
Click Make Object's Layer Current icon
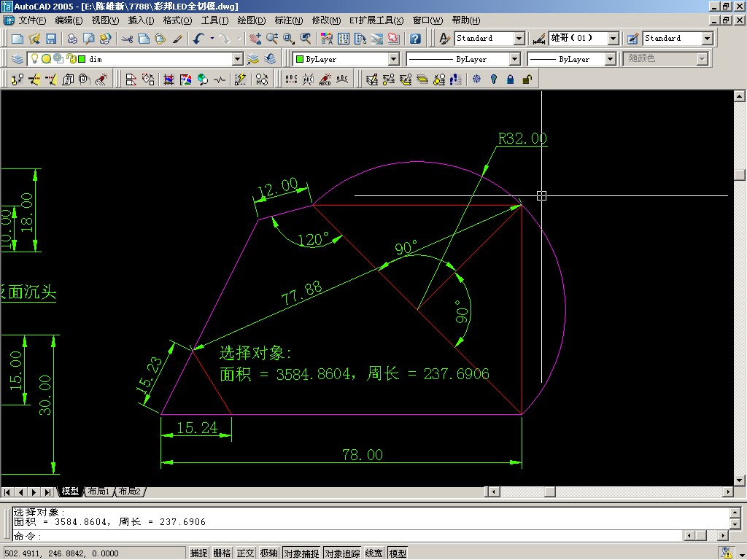[253, 59]
